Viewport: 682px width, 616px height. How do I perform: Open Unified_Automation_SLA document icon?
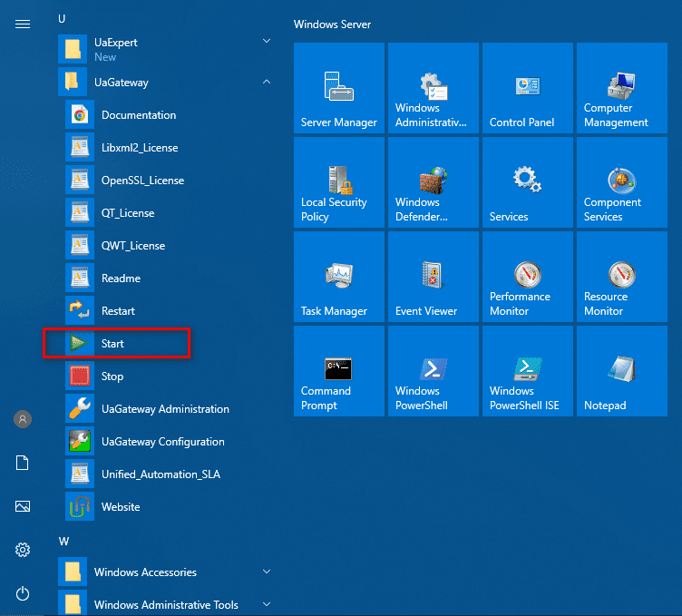[80, 474]
